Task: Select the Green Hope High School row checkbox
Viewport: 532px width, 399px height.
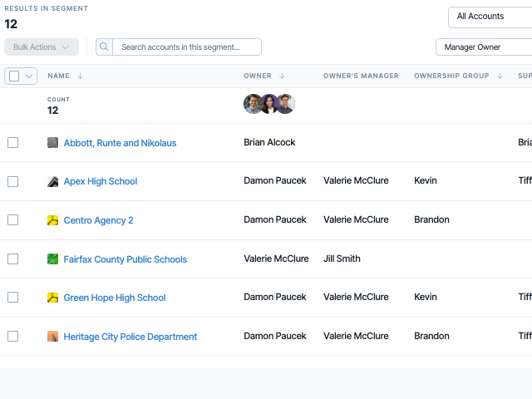Action: (x=13, y=298)
